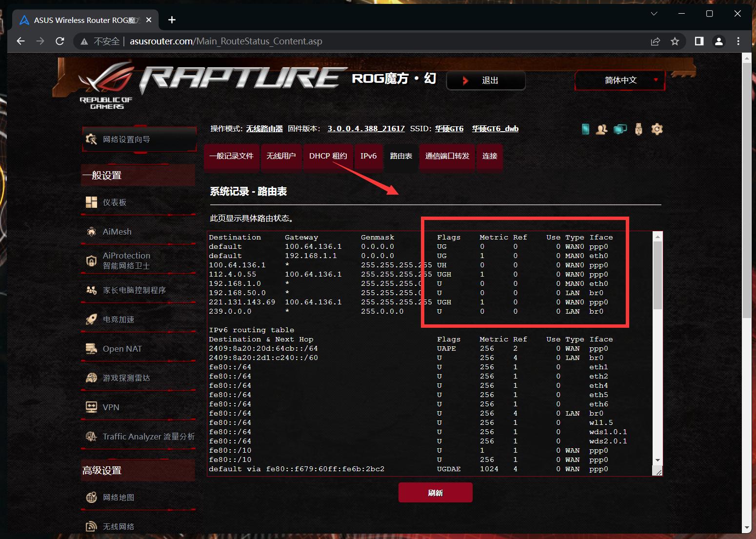
Task: Open the guest network users icon
Action: point(602,129)
